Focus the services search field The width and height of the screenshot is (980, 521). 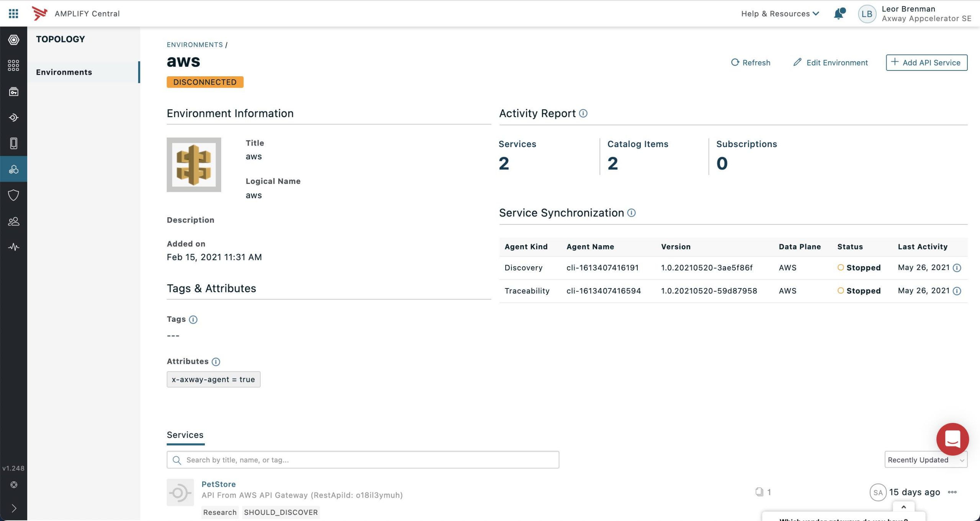tap(363, 460)
